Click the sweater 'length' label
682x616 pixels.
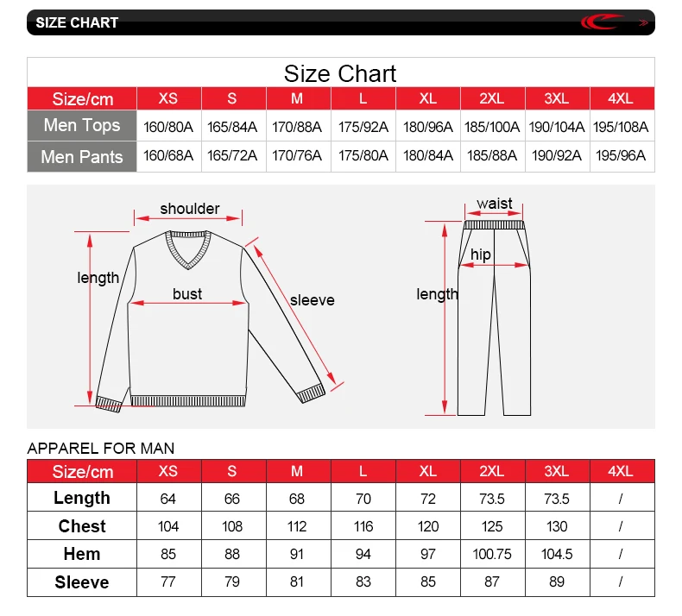click(98, 278)
